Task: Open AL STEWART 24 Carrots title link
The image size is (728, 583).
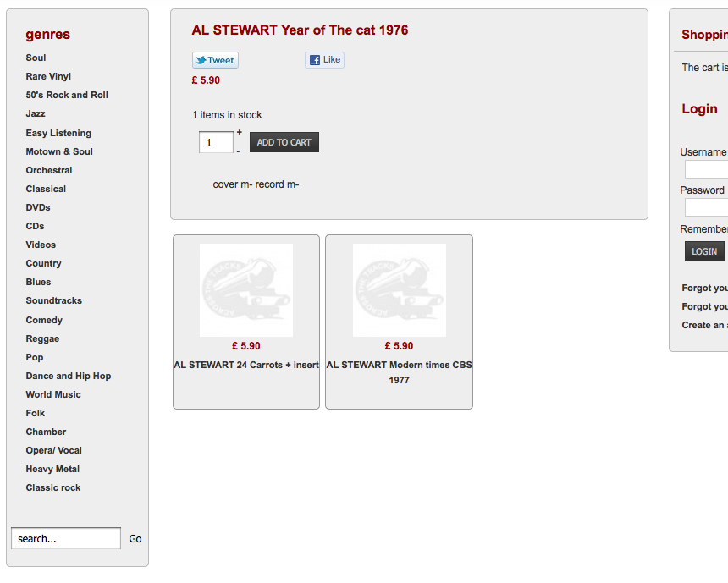Action: (x=246, y=365)
